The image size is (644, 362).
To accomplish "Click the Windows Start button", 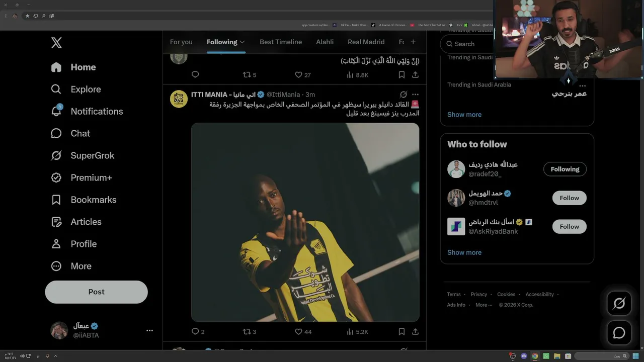I will 636,356.
